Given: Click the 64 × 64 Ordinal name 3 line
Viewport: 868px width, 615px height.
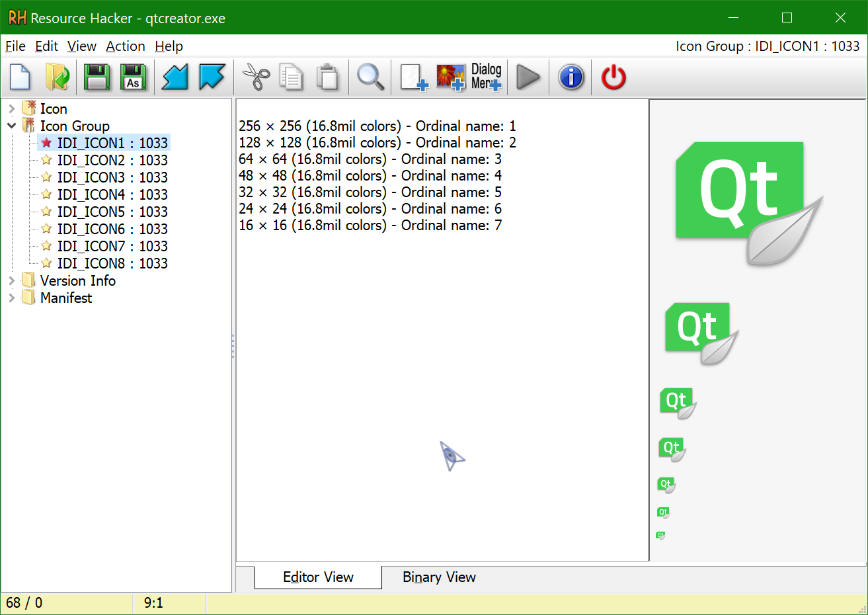Looking at the screenshot, I should coord(370,159).
